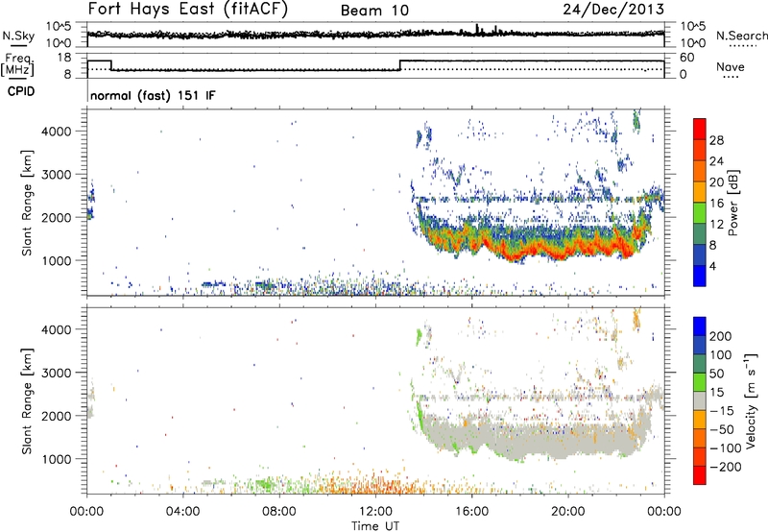Click the '4' label on power colorbar
Image resolution: width=768 pixels, height=532 pixels.
pos(712,266)
